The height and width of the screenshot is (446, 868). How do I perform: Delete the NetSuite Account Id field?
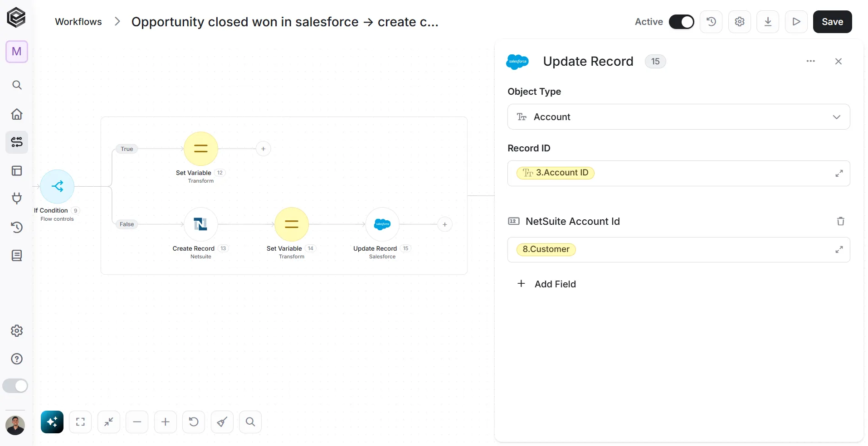pyautogui.click(x=840, y=221)
